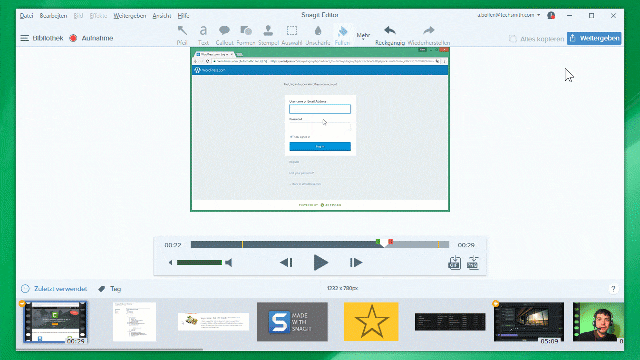
Task: Open the Weitergeben menu in the menu bar
Action: pyautogui.click(x=129, y=16)
